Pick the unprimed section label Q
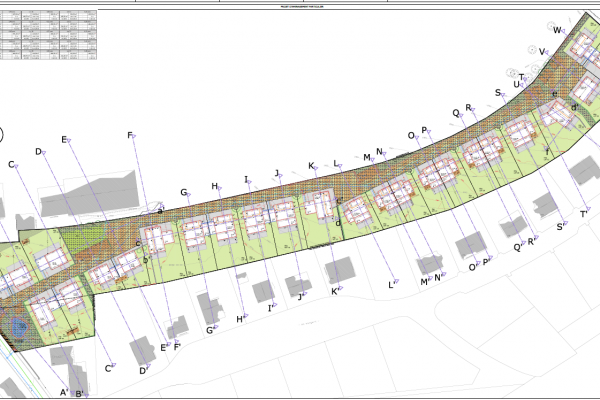This screenshot has height=400, width=600. coord(456,113)
